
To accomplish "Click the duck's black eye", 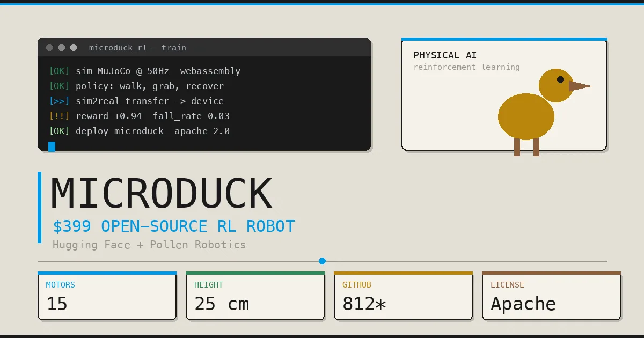I will pyautogui.click(x=560, y=80).
